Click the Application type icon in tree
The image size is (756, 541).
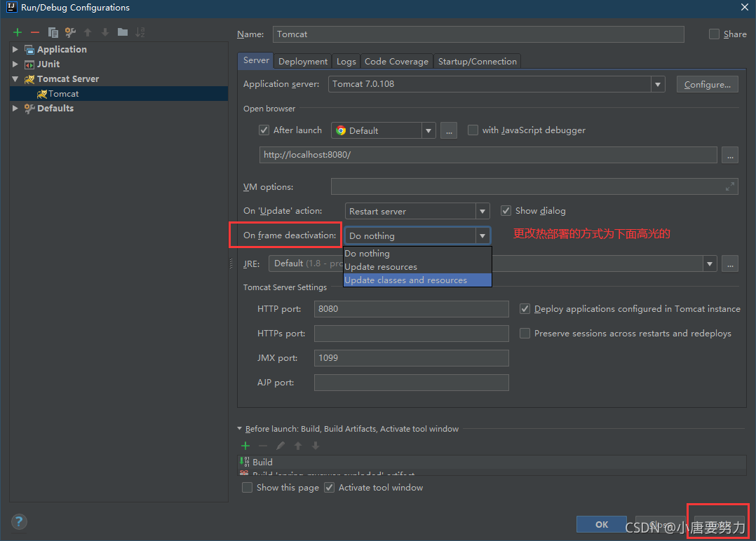pyautogui.click(x=29, y=50)
